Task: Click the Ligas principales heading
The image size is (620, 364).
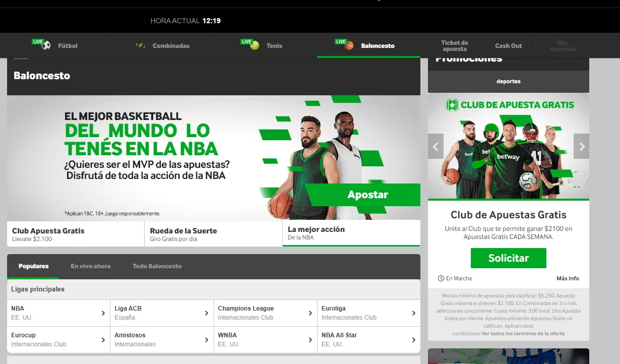Action: coord(38,289)
